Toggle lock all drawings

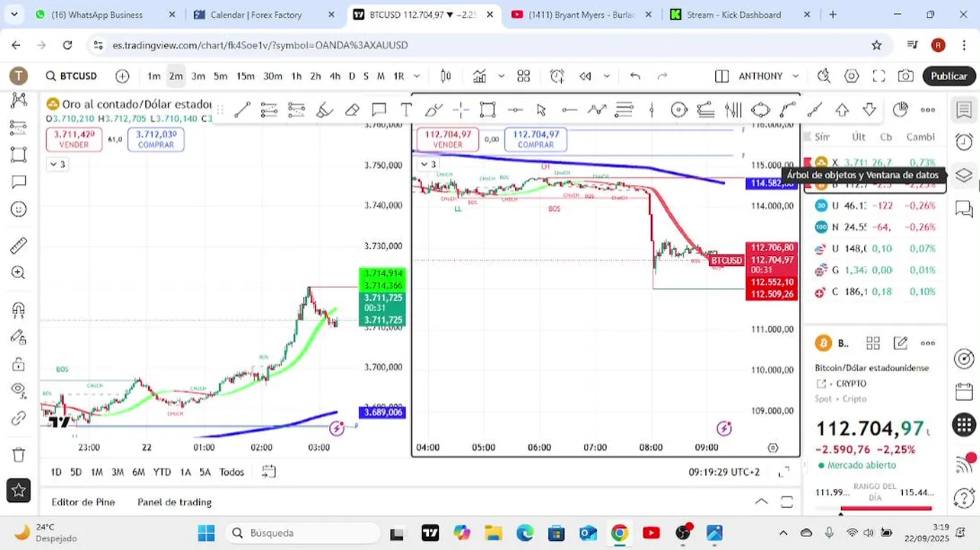pyautogui.click(x=19, y=364)
